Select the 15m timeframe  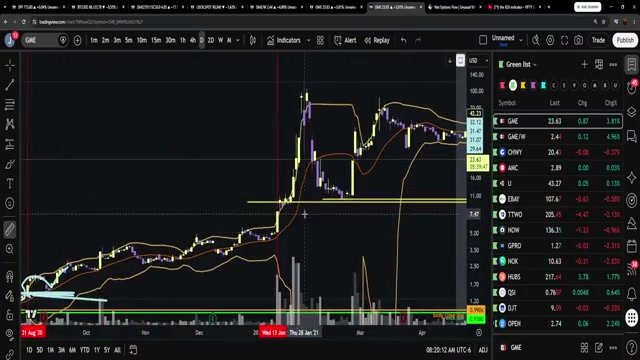pos(156,40)
